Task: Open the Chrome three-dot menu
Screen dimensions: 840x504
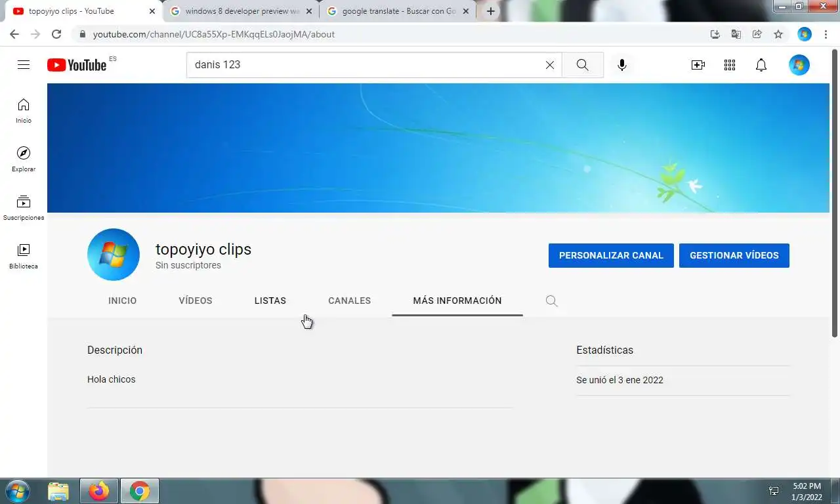Action: click(x=826, y=34)
